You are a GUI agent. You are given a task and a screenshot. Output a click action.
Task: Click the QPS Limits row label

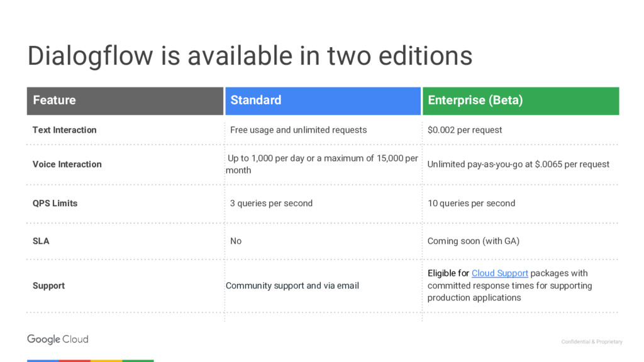point(55,203)
